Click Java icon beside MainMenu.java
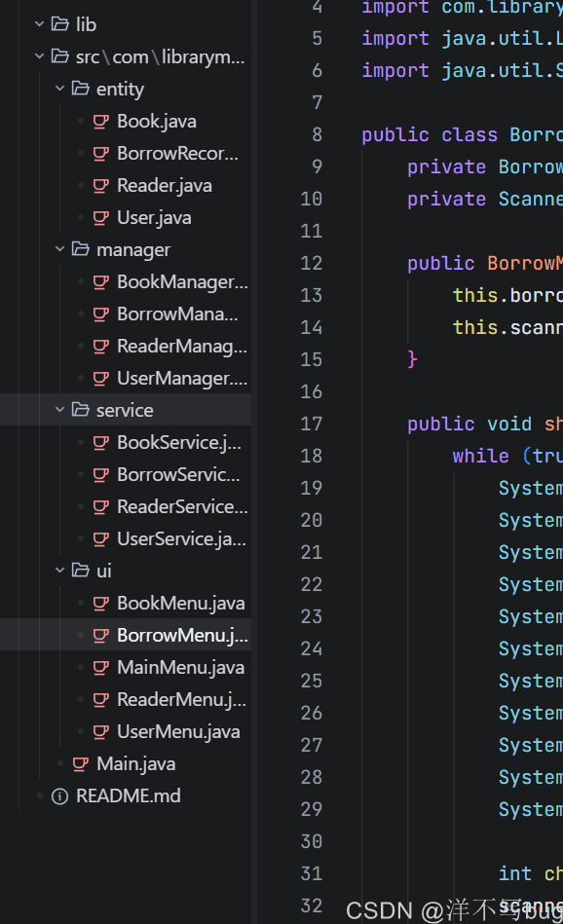Viewport: 563px width, 924px height. coord(100,667)
